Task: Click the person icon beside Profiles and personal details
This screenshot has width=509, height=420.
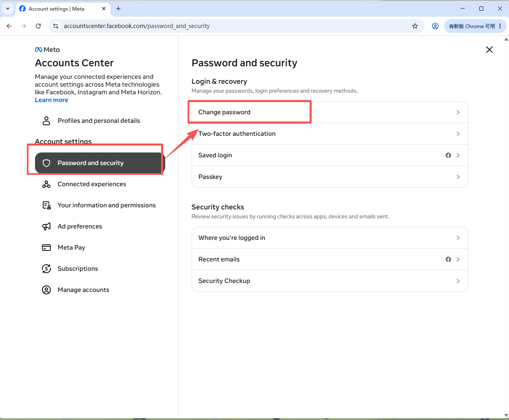Action: click(x=46, y=121)
